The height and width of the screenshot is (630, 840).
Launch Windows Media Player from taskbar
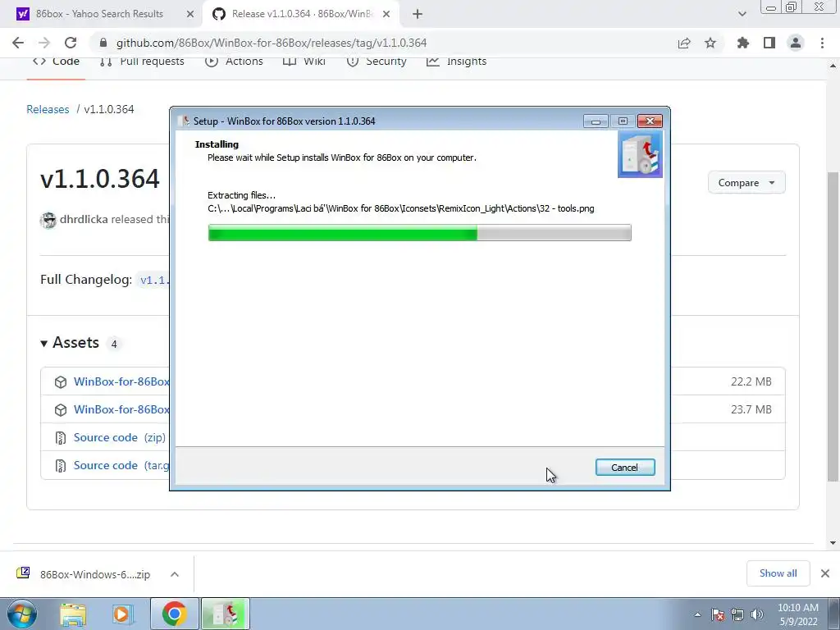tap(122, 614)
